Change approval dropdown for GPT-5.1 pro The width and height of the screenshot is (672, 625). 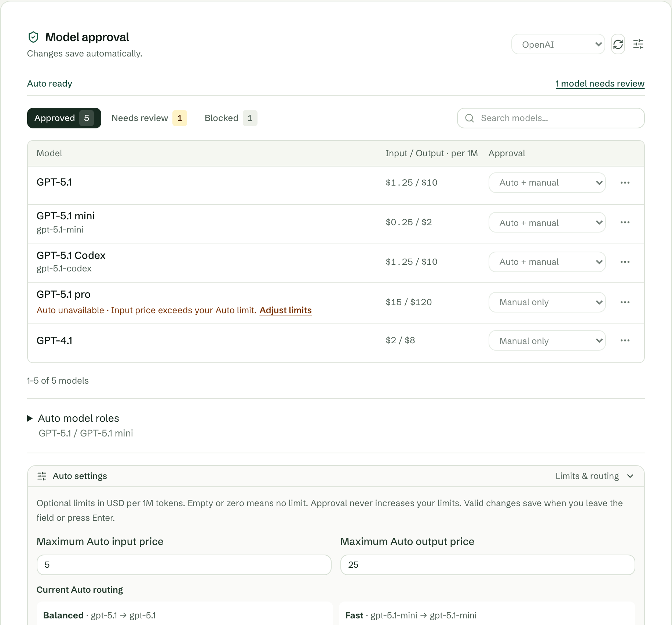(x=547, y=302)
